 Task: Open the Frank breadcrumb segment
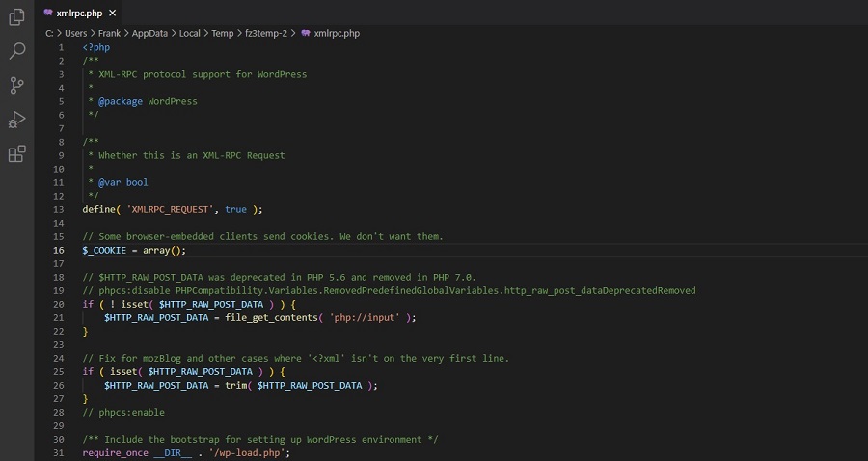109,33
